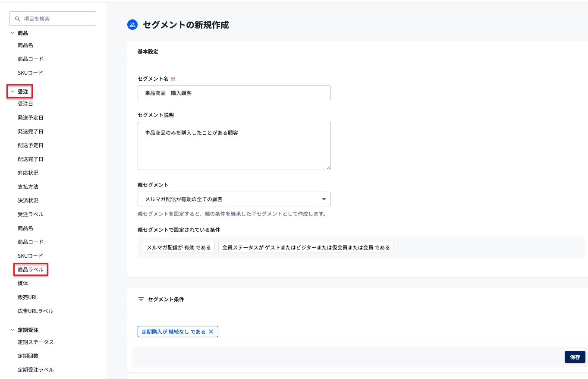Click the セグメント説明 text area
This screenshot has width=588, height=379.
(234, 145)
